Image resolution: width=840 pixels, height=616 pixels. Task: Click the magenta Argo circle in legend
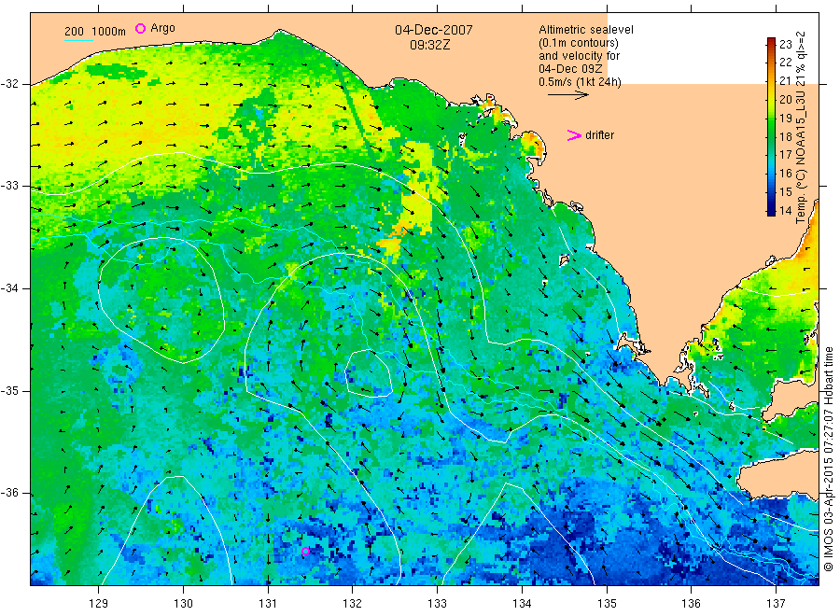(140, 28)
